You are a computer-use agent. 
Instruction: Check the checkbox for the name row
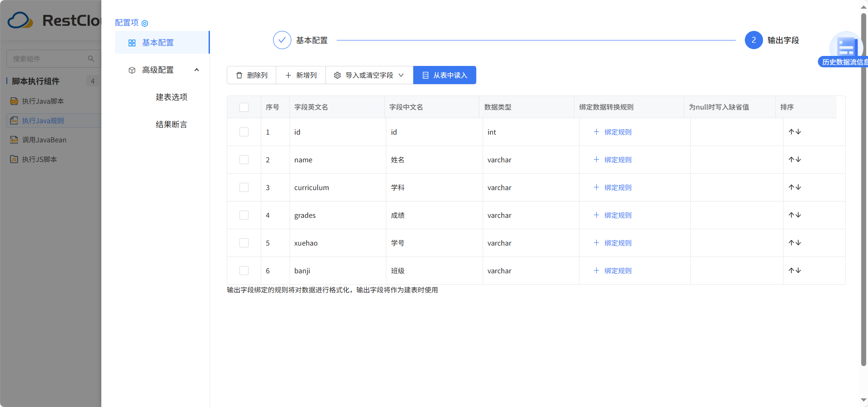(x=244, y=160)
